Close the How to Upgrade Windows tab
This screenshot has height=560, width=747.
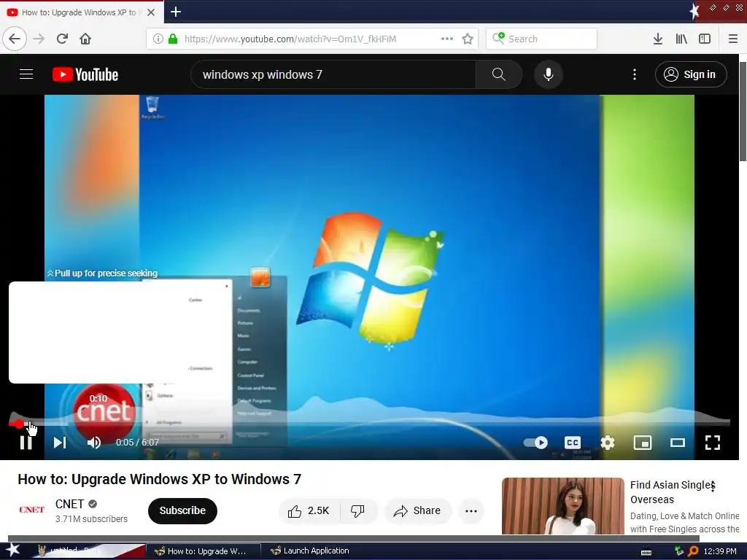point(151,12)
